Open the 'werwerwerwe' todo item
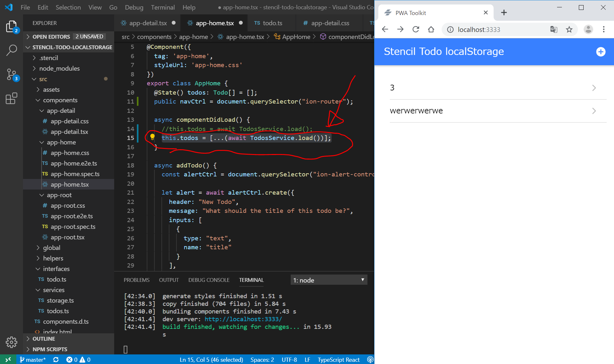This screenshot has width=614, height=364. point(494,111)
